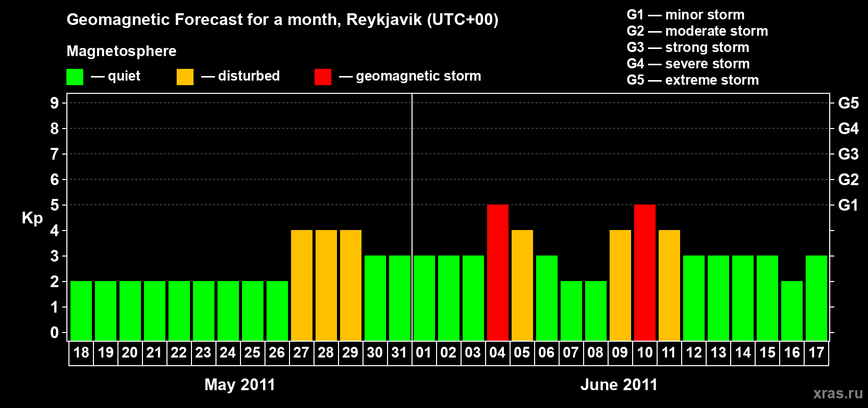Click the date label 17
Viewport: 868px width, 408px height.
(x=816, y=352)
